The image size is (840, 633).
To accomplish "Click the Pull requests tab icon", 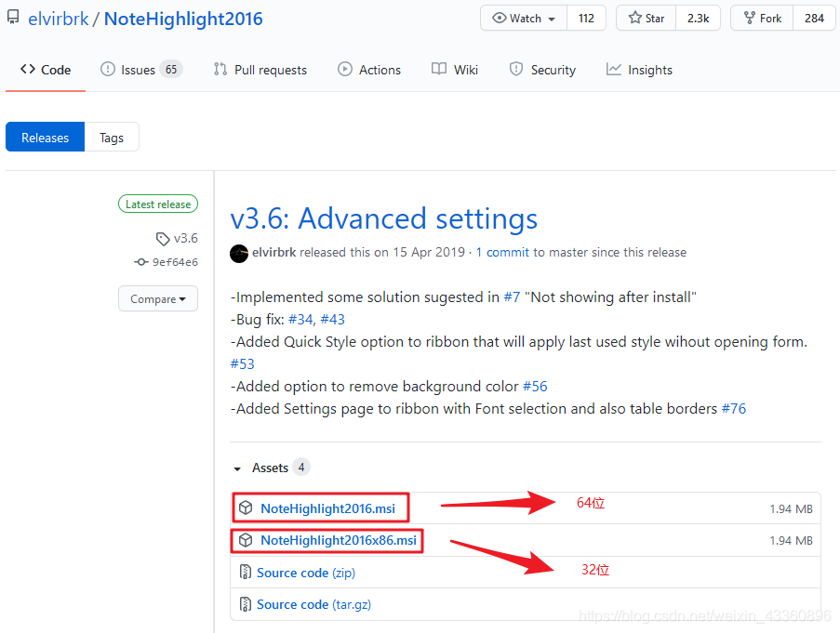I will pyautogui.click(x=220, y=69).
